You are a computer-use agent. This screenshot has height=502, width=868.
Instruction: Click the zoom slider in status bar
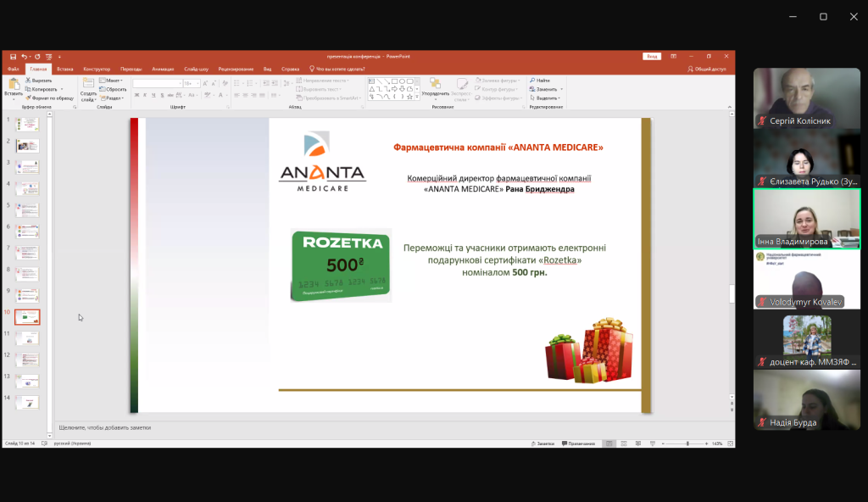[x=685, y=443]
